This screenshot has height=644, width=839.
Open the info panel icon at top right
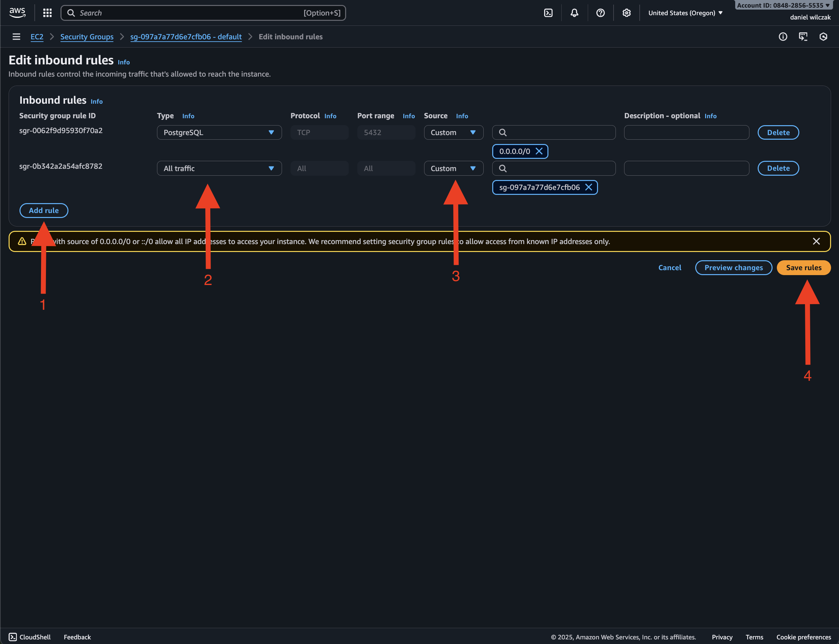[x=782, y=37]
